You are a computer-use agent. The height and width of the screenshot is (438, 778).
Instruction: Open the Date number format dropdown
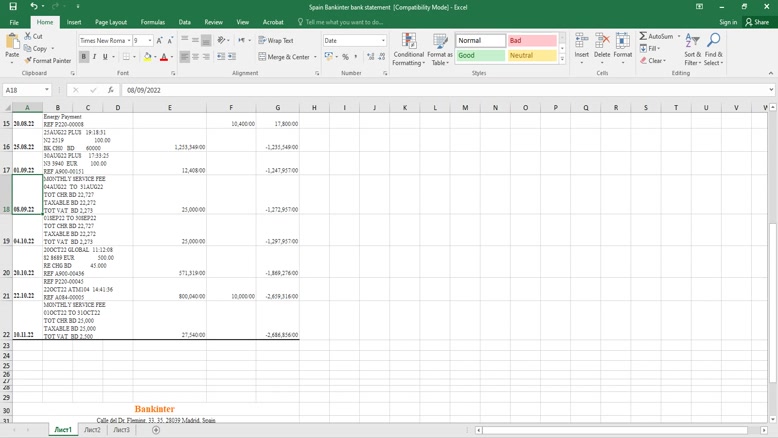click(383, 41)
